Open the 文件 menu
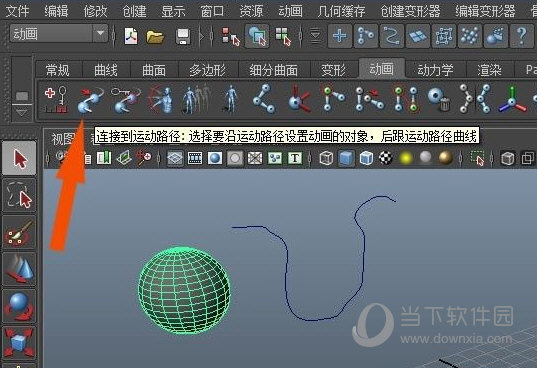The width and height of the screenshot is (537, 368). (17, 11)
